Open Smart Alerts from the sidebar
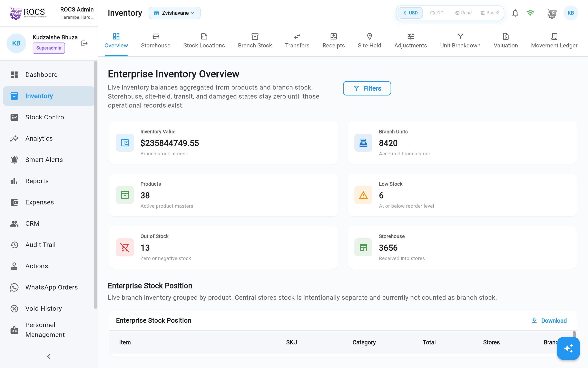588x368 pixels. coord(49,160)
